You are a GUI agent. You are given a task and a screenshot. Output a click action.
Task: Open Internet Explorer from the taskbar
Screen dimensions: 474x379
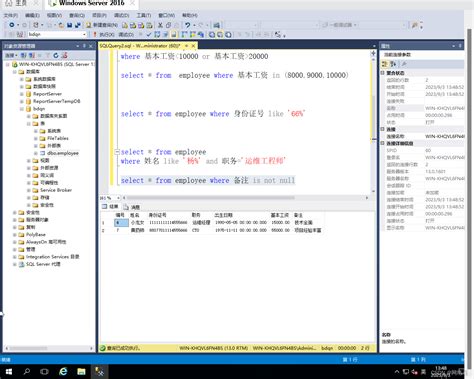(63, 371)
